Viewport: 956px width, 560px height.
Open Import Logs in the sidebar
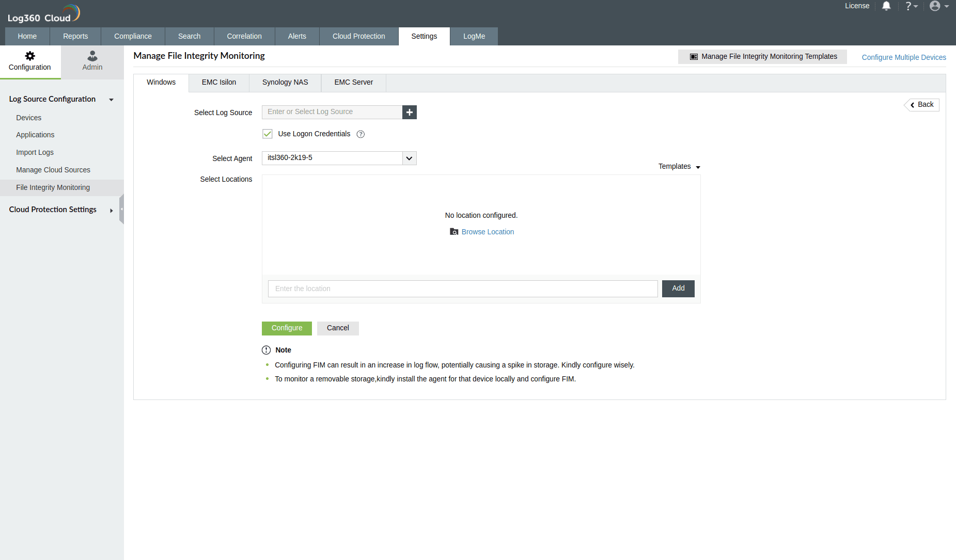click(x=35, y=152)
